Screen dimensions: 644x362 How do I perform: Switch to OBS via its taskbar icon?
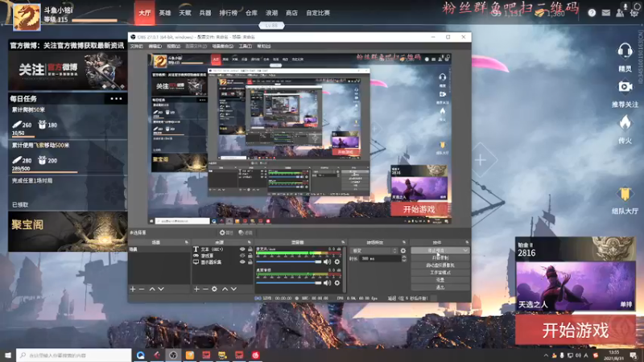173,355
